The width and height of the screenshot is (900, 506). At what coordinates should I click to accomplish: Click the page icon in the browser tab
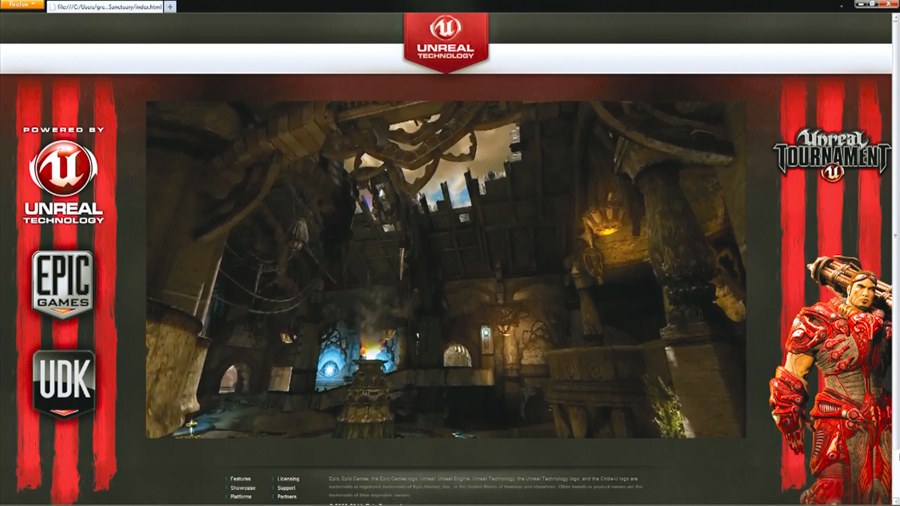click(x=54, y=7)
